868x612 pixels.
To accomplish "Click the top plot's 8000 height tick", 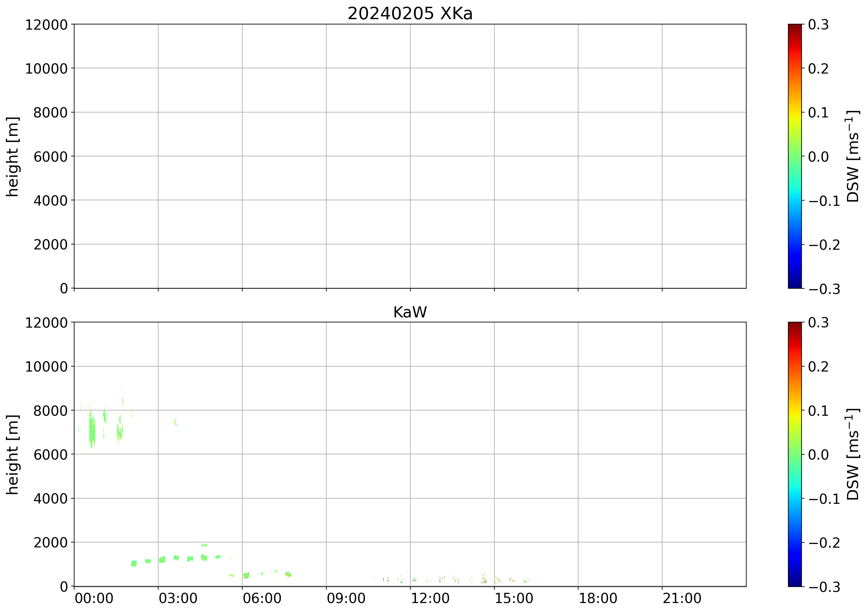I will pyautogui.click(x=50, y=113).
